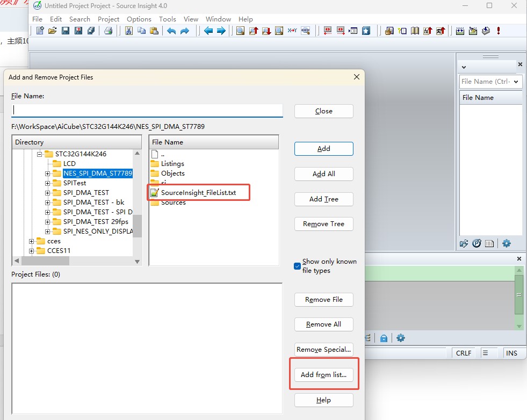Click the Copy toolbar icon
Image resolution: width=527 pixels, height=420 pixels.
click(141, 31)
